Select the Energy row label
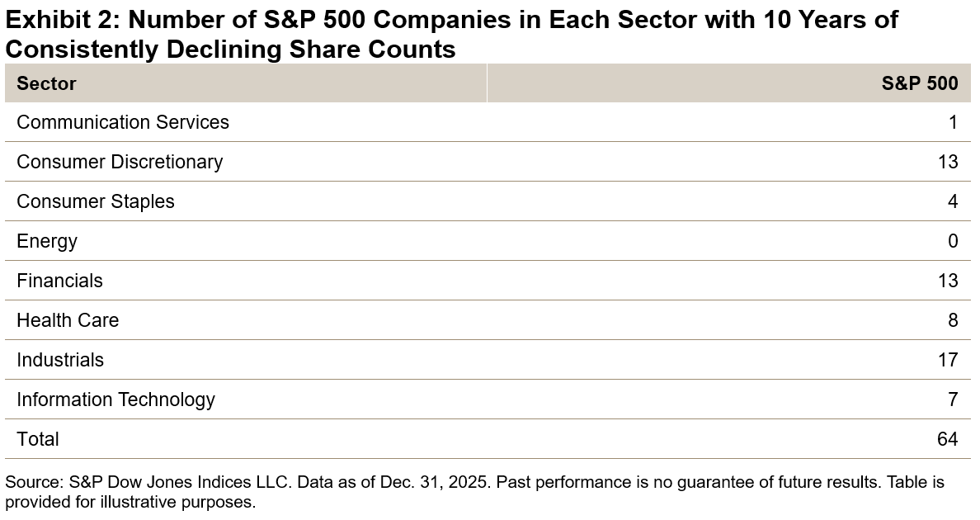The image size is (980, 520). (47, 241)
